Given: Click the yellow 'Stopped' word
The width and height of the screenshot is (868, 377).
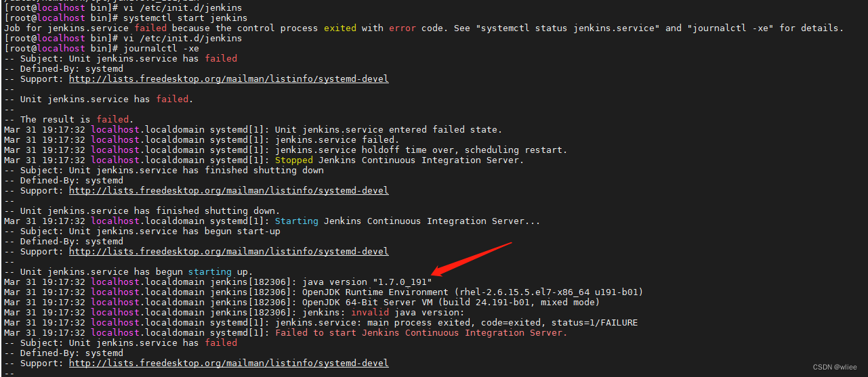Looking at the screenshot, I should click(294, 160).
